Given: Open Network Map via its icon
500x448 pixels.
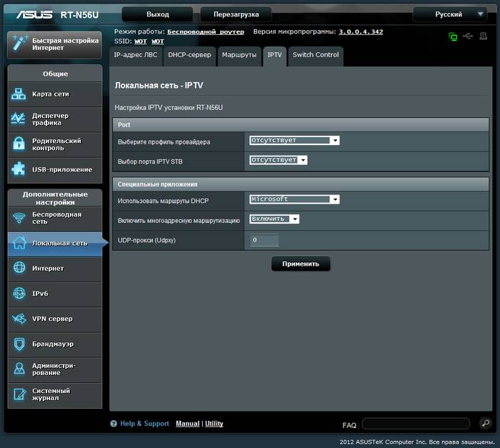Looking at the screenshot, I should (x=19, y=94).
